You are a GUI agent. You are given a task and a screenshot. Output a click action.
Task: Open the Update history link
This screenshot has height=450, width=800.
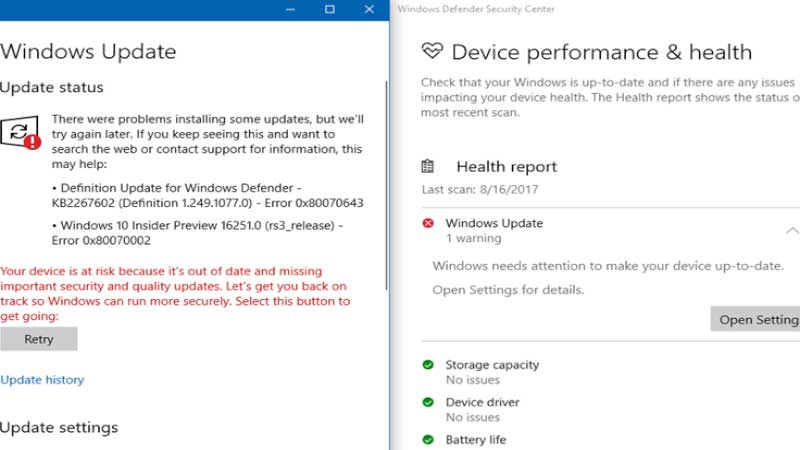[42, 380]
